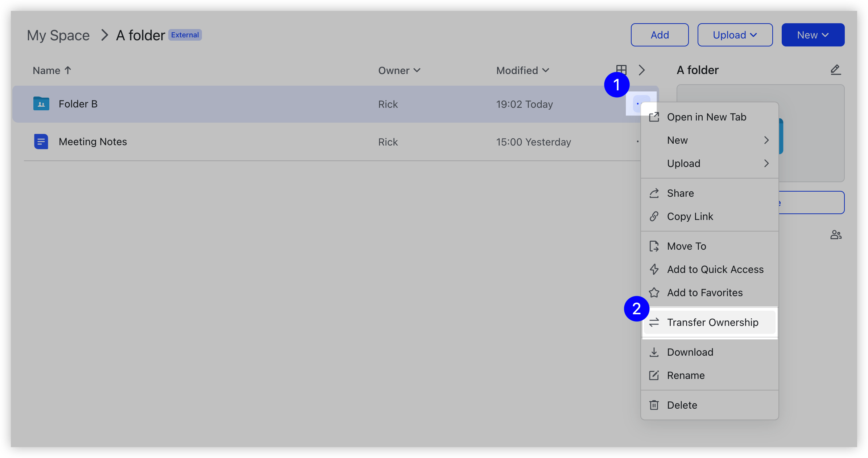This screenshot has width=868, height=458.
Task: Open the options menu on Meeting Notes row
Action: pos(638,142)
